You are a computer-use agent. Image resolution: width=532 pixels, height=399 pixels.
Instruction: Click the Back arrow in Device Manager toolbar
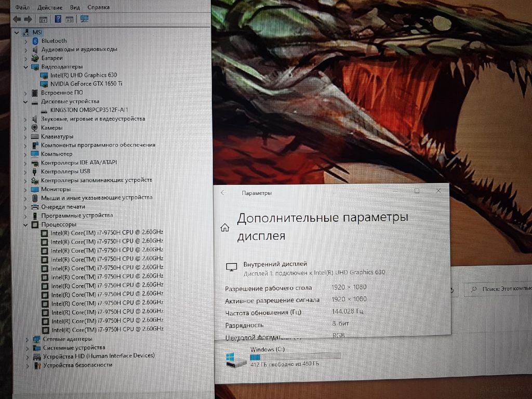[x=17, y=19]
